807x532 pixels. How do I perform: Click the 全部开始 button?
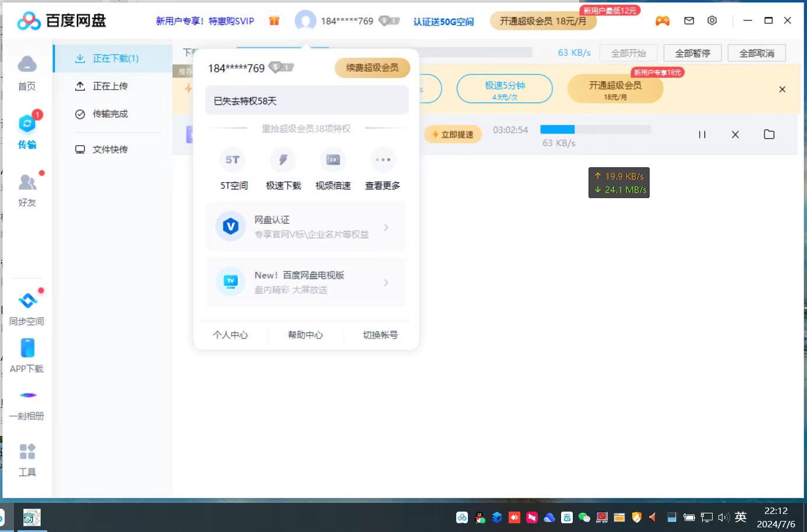point(628,53)
